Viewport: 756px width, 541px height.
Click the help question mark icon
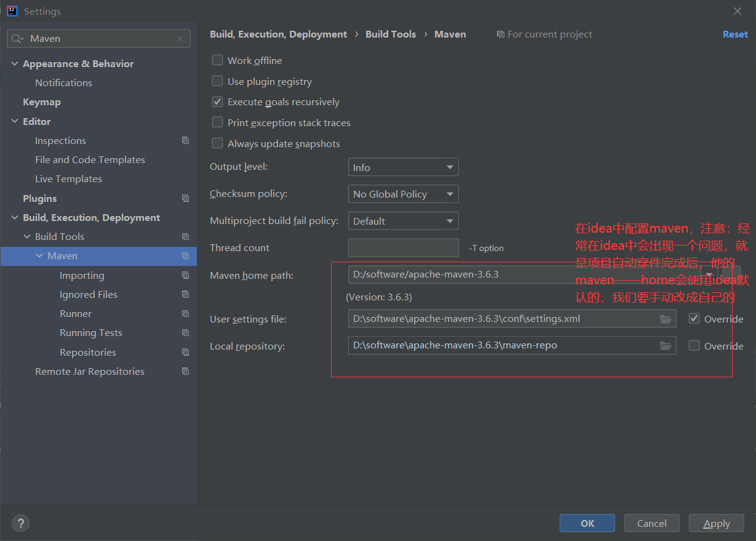coord(20,523)
